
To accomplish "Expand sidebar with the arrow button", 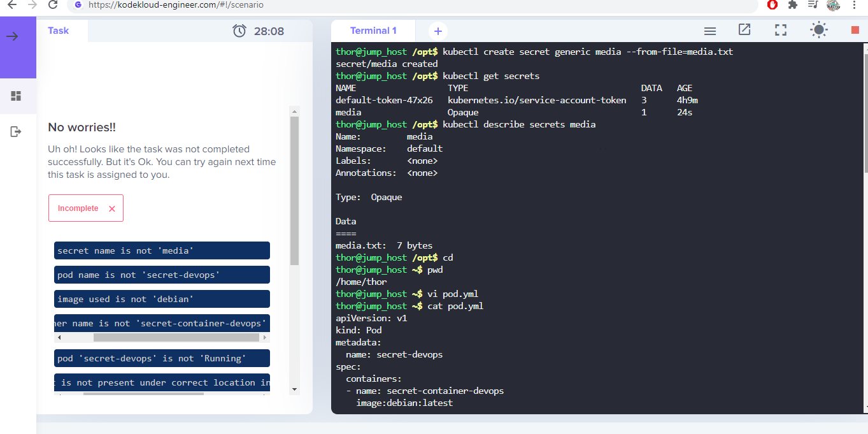I will coord(12,36).
